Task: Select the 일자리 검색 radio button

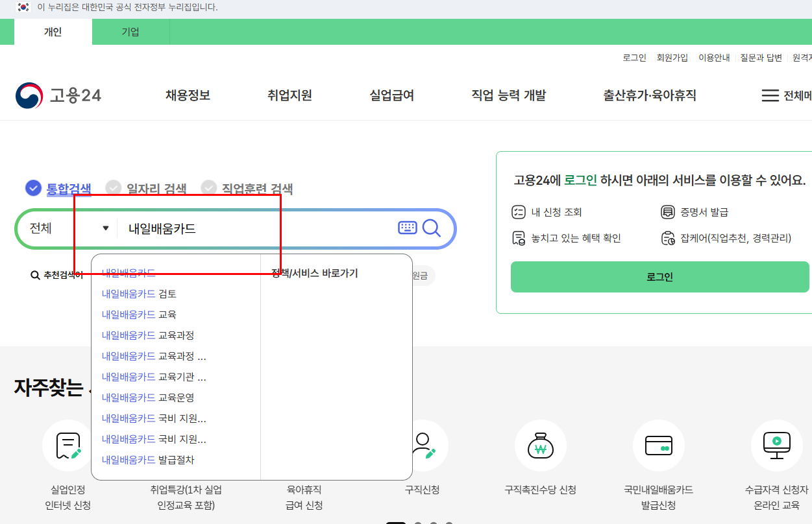Action: [x=114, y=187]
